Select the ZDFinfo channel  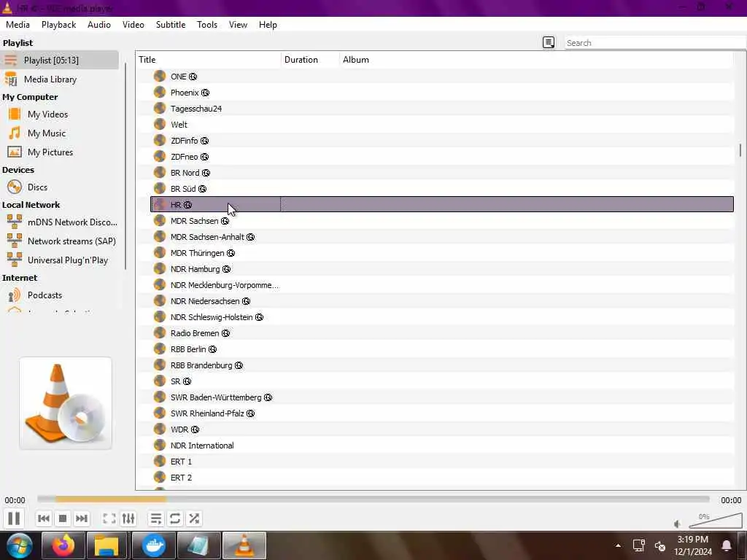point(441,141)
